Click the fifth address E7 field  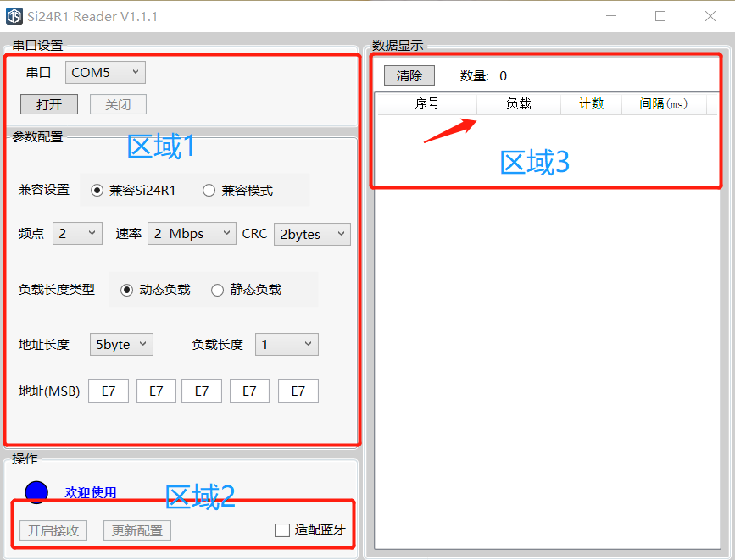pos(298,391)
